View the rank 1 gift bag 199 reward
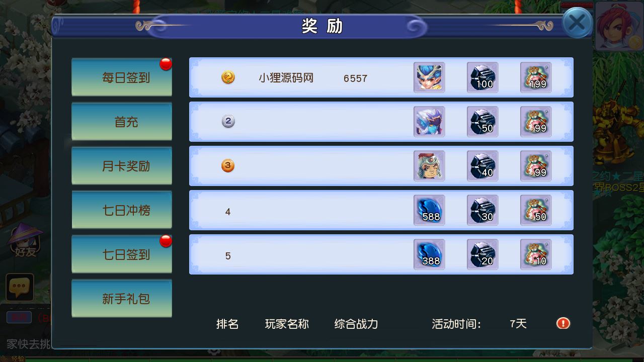The image size is (644, 362). pyautogui.click(x=536, y=77)
